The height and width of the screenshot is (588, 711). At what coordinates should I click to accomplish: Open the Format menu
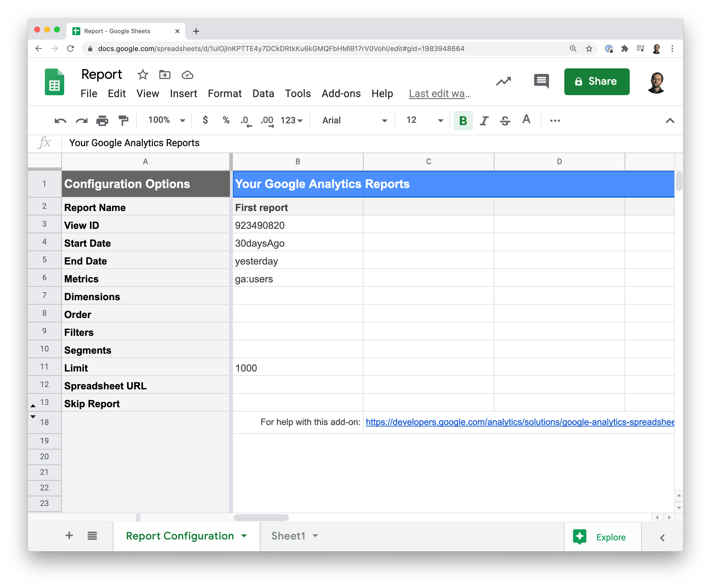tap(224, 93)
